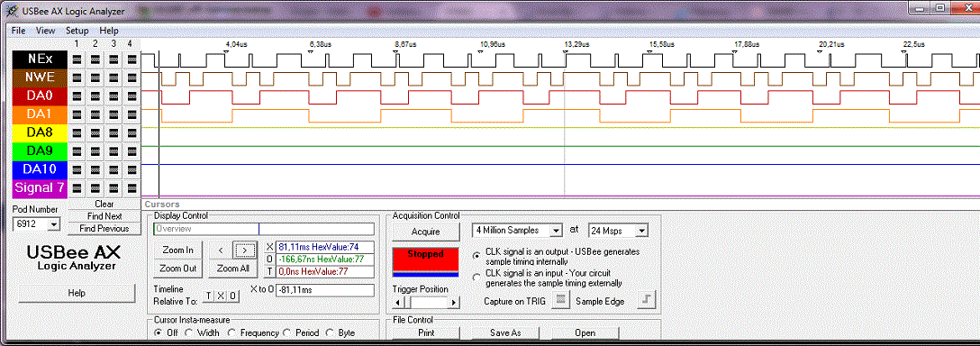
Task: Click Trigger Position slider right arrow
Action: point(454,302)
